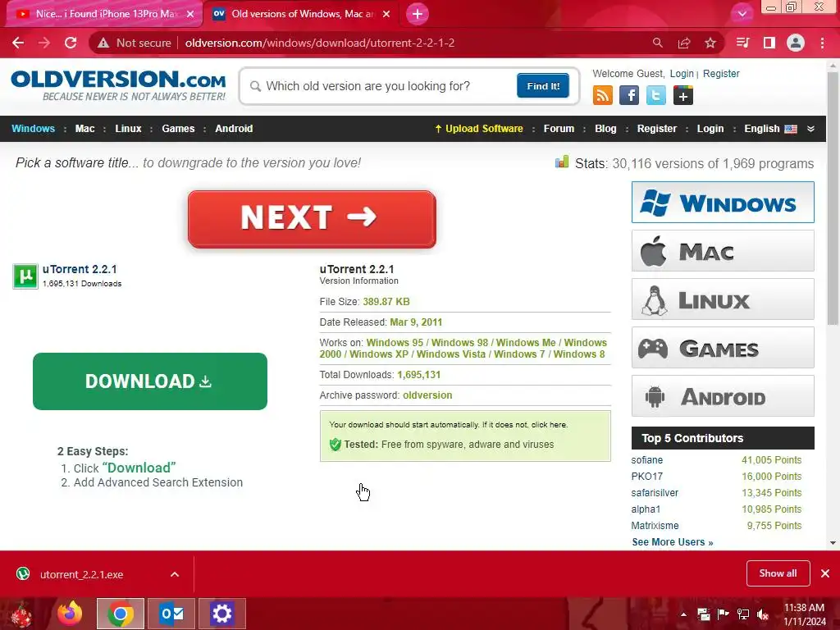Open the Forum nav item

pyautogui.click(x=559, y=129)
